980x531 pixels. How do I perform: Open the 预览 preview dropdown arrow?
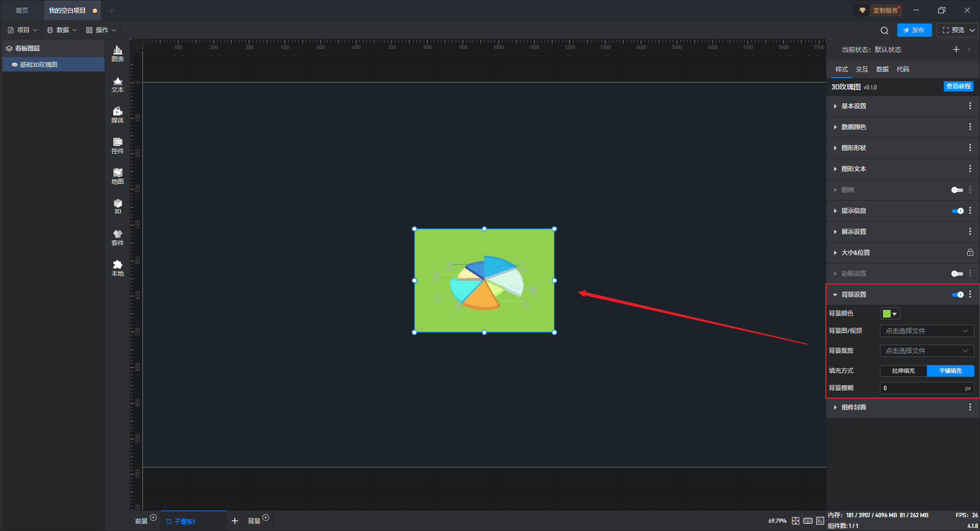[x=972, y=30]
